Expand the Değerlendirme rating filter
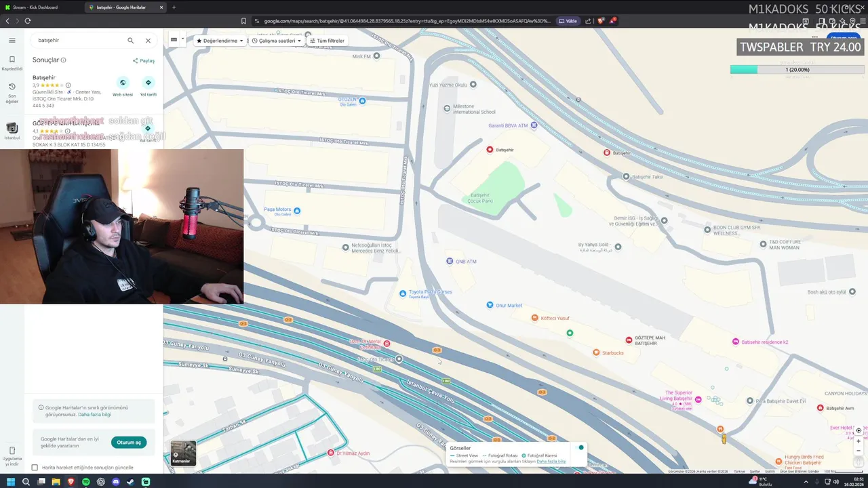 (219, 41)
